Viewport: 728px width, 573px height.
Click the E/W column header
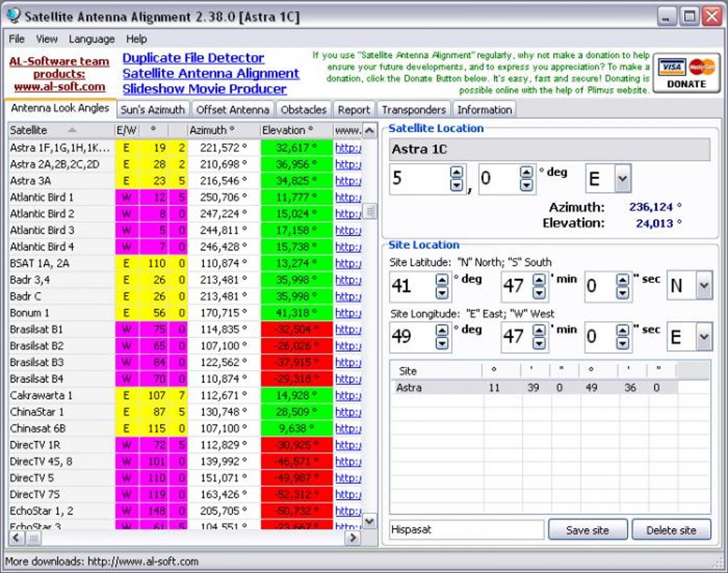point(126,130)
